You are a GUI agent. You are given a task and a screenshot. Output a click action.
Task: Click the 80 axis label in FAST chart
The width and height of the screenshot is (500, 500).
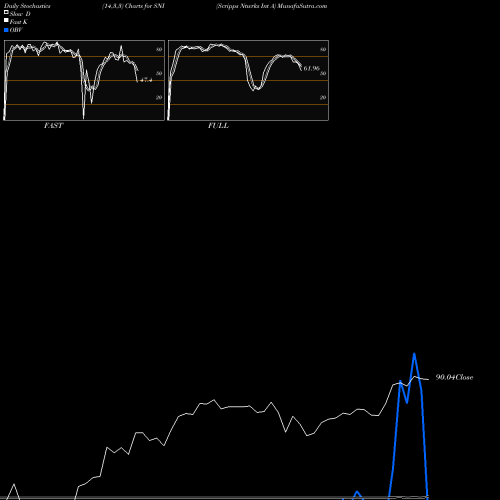click(159, 49)
